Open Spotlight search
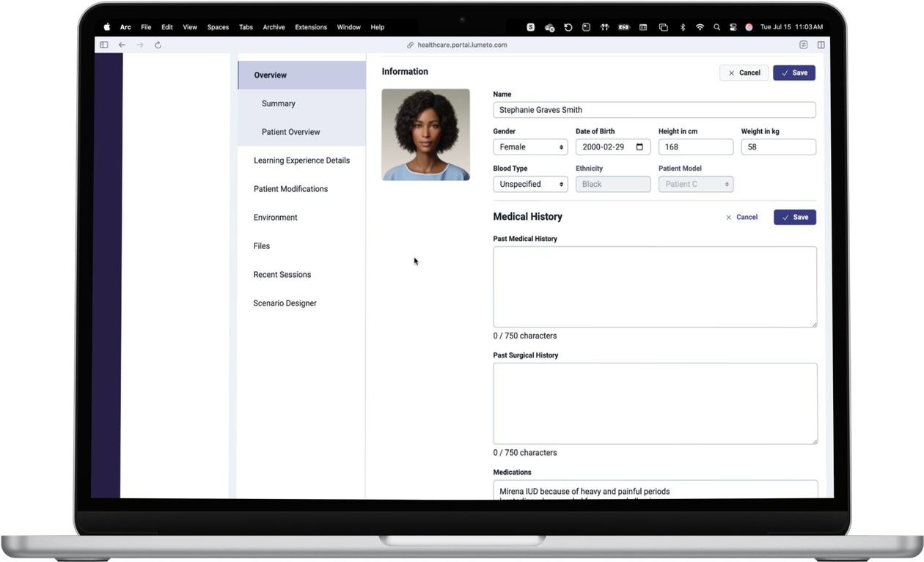924x562 pixels. (x=717, y=27)
